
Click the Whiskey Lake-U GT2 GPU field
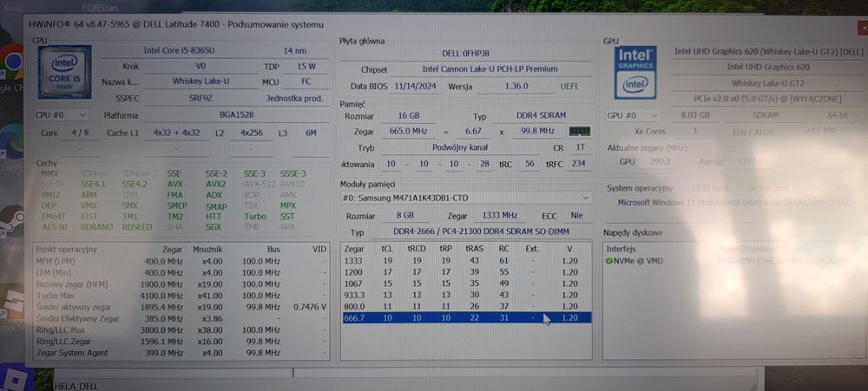pyautogui.click(x=768, y=83)
